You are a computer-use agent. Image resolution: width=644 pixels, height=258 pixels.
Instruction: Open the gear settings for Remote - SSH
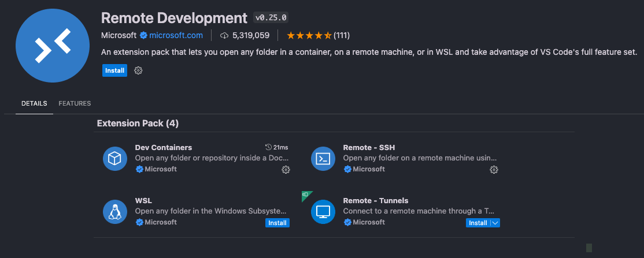click(x=494, y=170)
